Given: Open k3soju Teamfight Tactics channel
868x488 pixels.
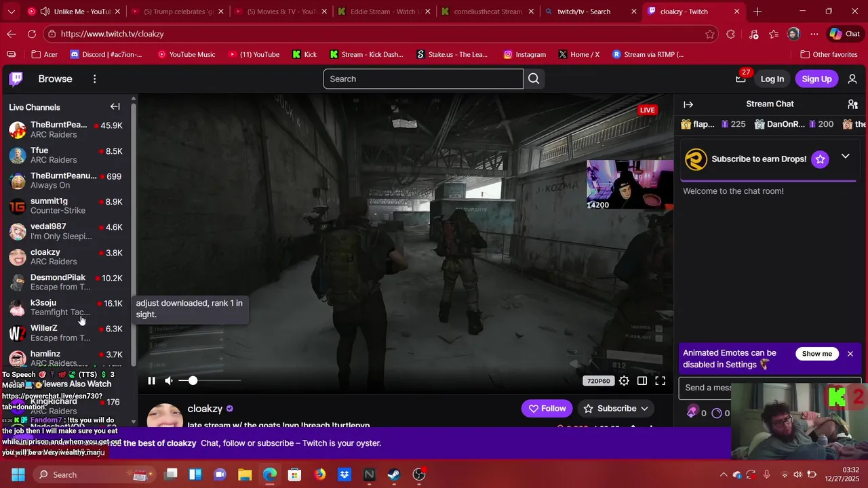Looking at the screenshot, I should click(x=66, y=307).
